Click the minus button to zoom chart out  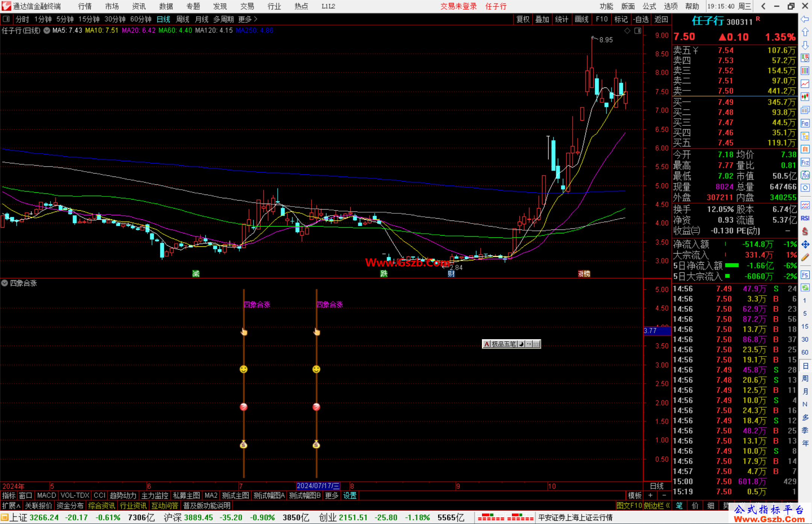[664, 495]
